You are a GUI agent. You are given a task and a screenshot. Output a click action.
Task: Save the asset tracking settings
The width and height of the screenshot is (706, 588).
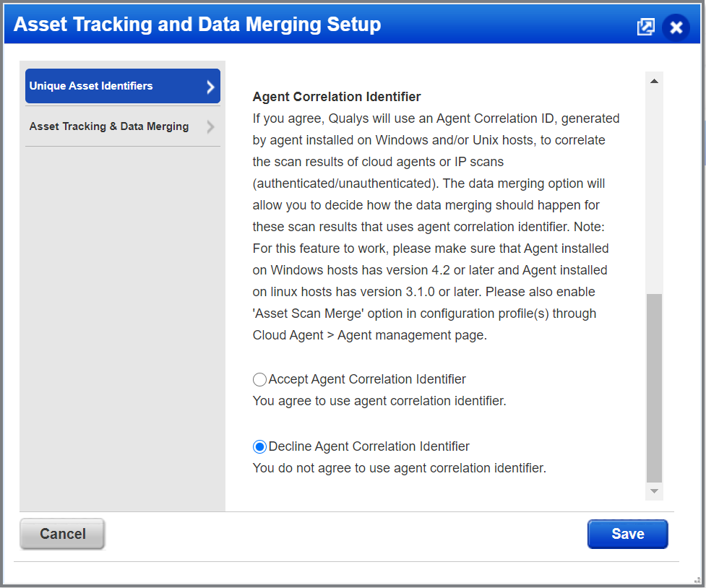[628, 534]
